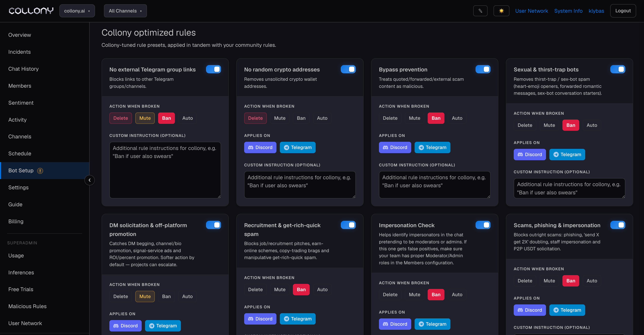Click the Bot Setup warning icon
The width and height of the screenshot is (644, 335).
40,171
